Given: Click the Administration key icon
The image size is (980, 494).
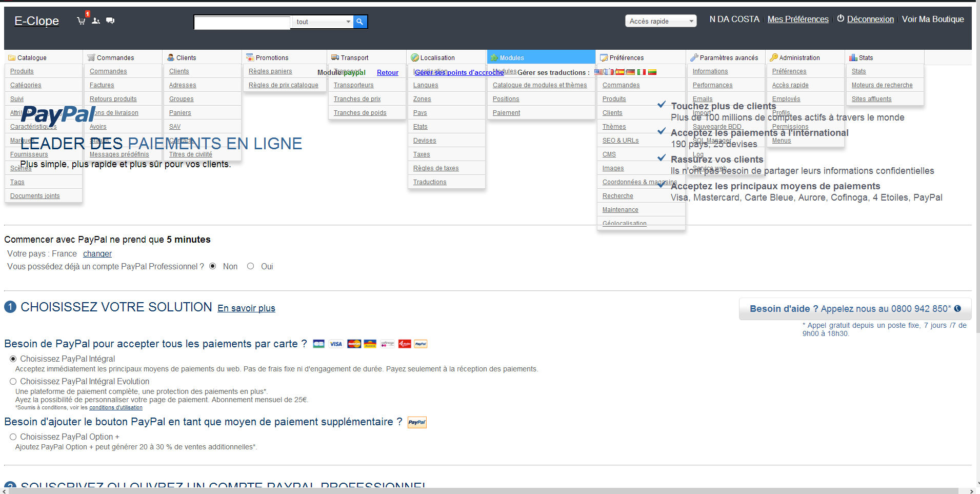Looking at the screenshot, I should pos(774,57).
